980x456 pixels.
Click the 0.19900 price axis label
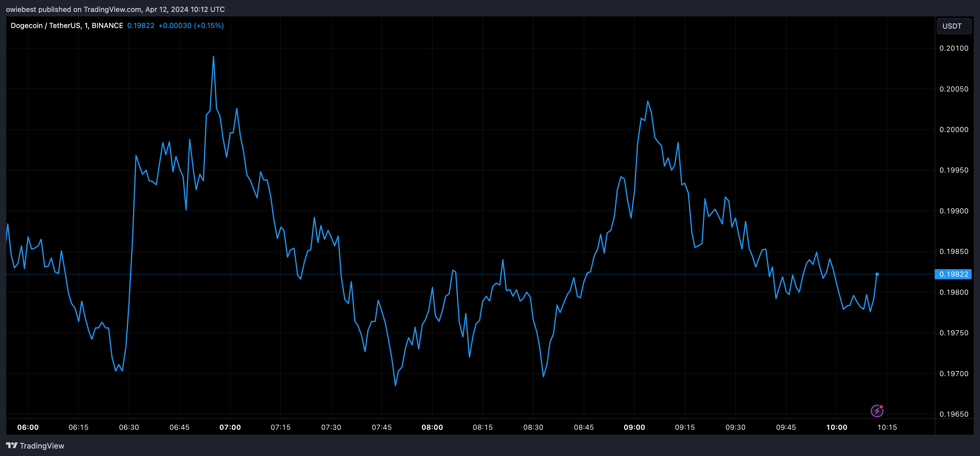pos(954,211)
